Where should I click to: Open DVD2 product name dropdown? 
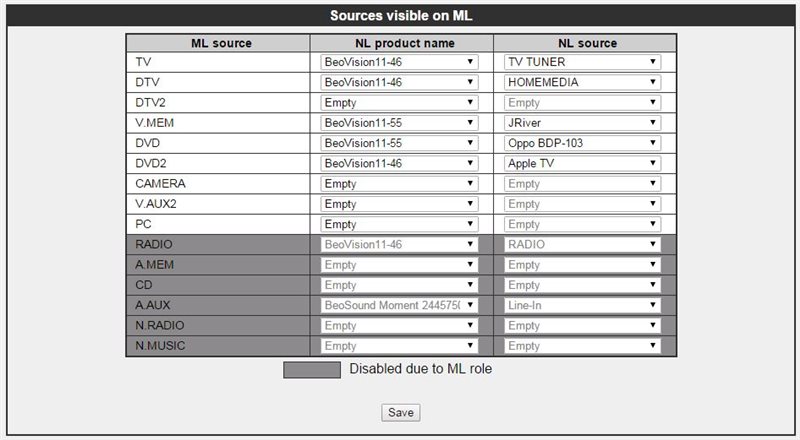(x=400, y=163)
